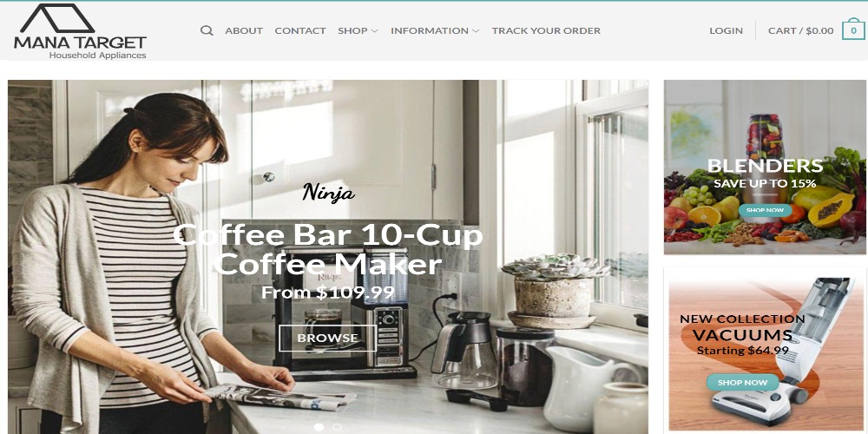
Task: Click the search magnifier icon
Action: (x=207, y=30)
